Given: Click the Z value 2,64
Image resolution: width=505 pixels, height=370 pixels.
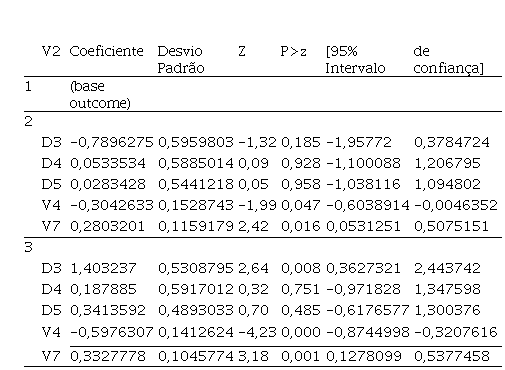Looking at the screenshot, I should click(253, 268).
